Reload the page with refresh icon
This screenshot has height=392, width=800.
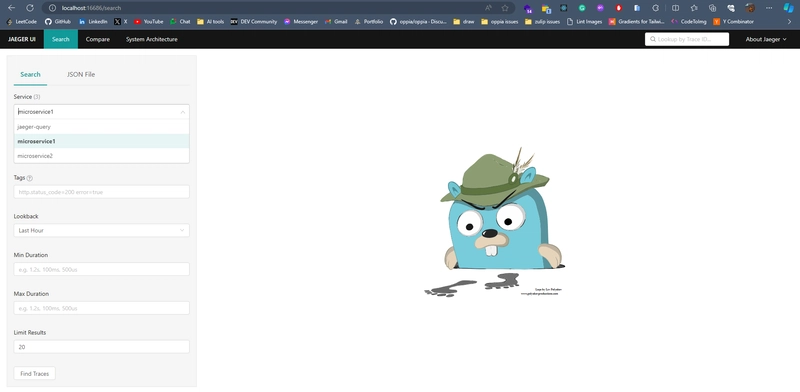coord(30,8)
